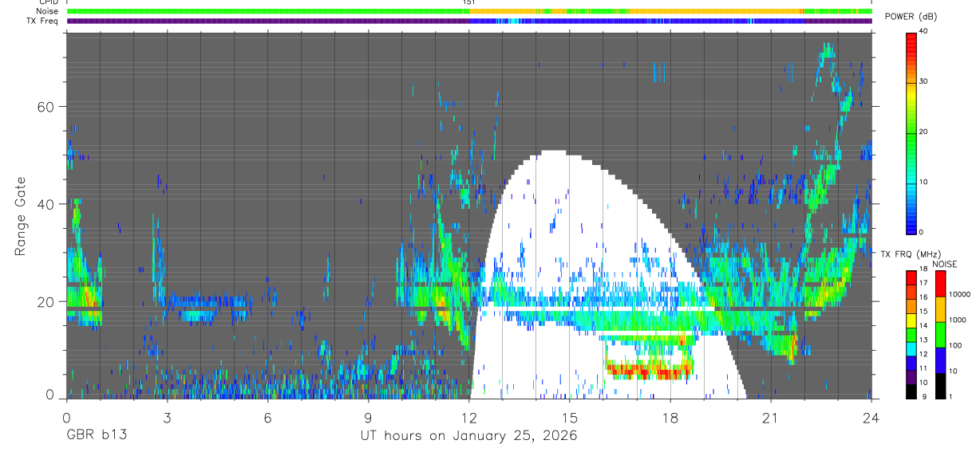Click the 30 label on the power colorbar
980x452 pixels.
click(924, 82)
